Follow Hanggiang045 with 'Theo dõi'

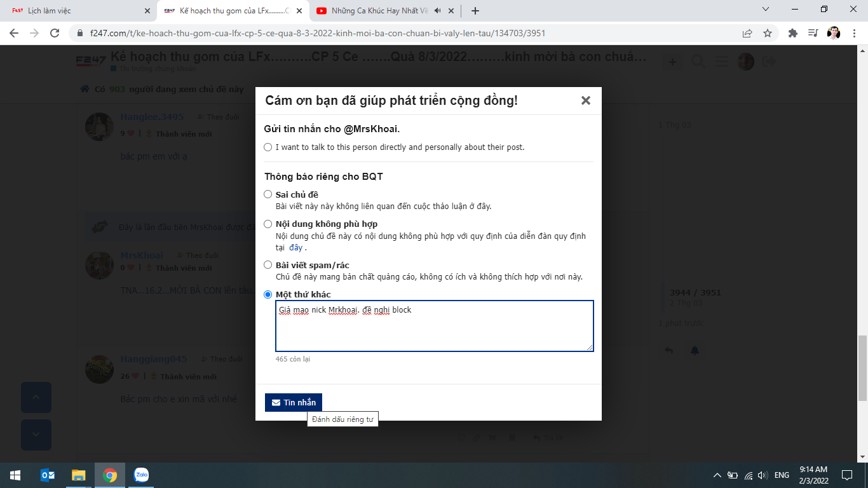[x=221, y=359]
